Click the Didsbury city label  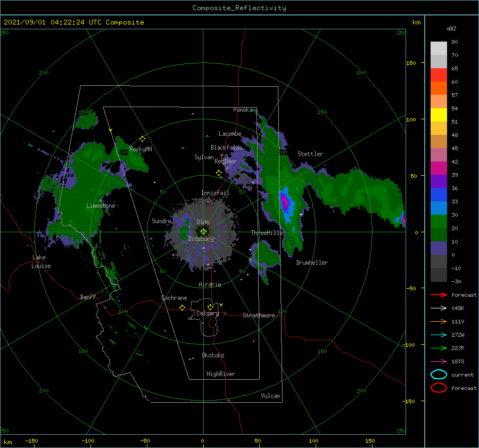tap(201, 239)
